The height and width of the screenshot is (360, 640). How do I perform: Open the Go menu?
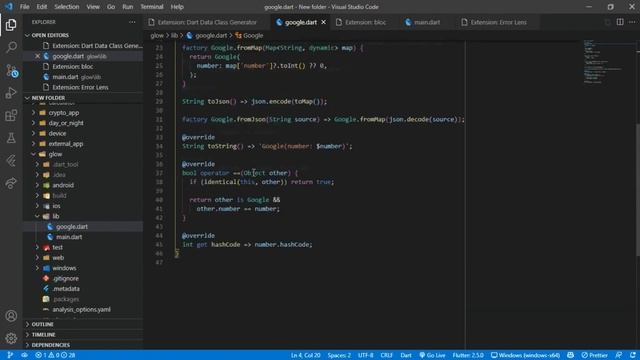[x=111, y=7]
